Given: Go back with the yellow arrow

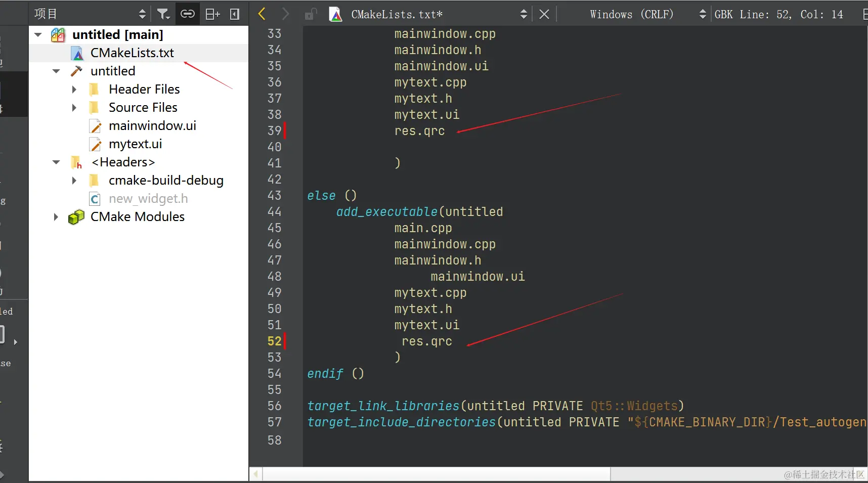Looking at the screenshot, I should (262, 14).
